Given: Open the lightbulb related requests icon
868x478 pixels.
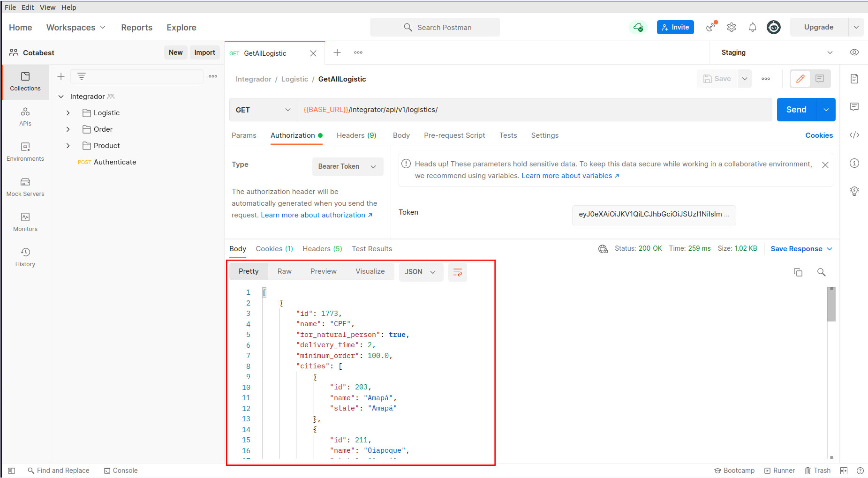Looking at the screenshot, I should tap(854, 191).
